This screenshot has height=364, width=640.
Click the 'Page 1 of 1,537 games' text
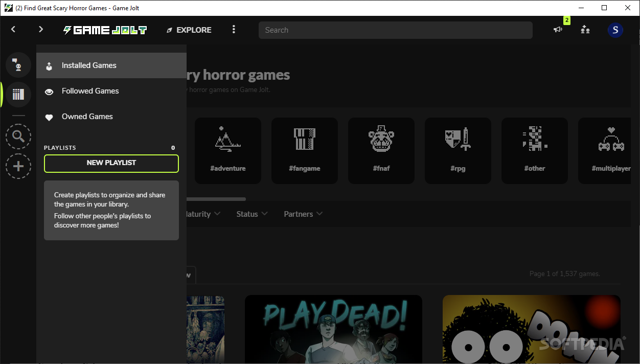pyautogui.click(x=565, y=274)
